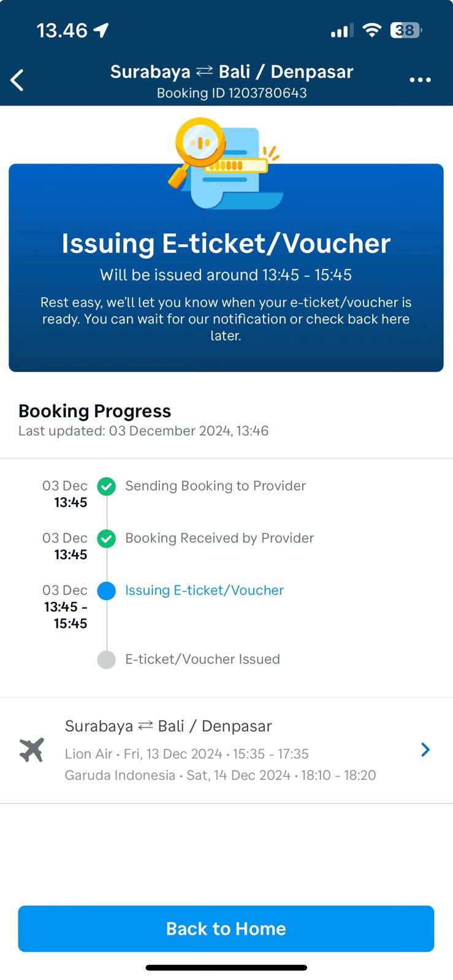Tap the back arrow in header
The width and height of the screenshot is (453, 980).
[x=17, y=80]
